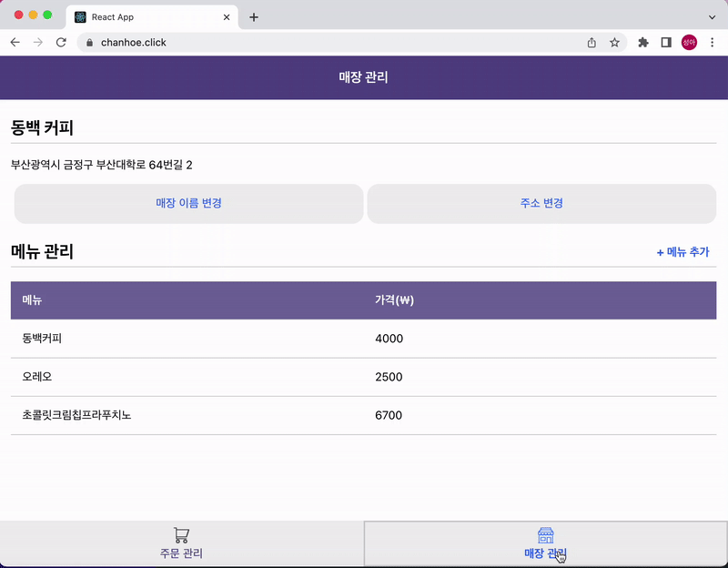Click the 주소 변경 button
This screenshot has width=728, height=568.
541,203
